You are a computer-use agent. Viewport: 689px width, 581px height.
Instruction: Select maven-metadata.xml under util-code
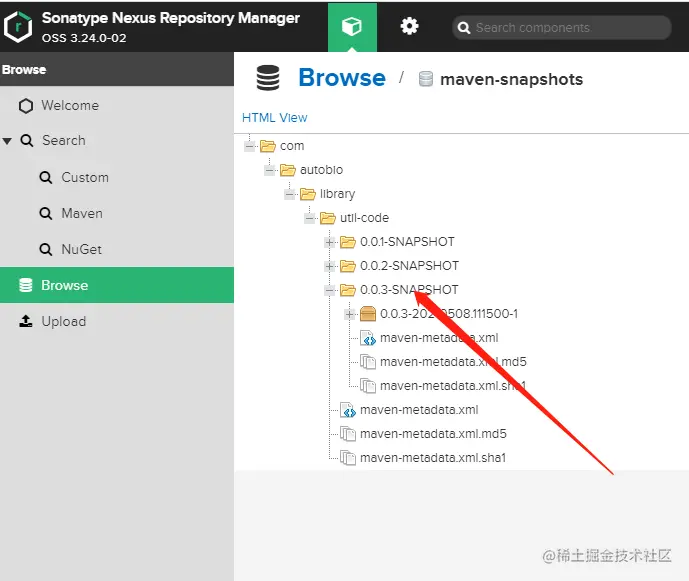pyautogui.click(x=419, y=410)
